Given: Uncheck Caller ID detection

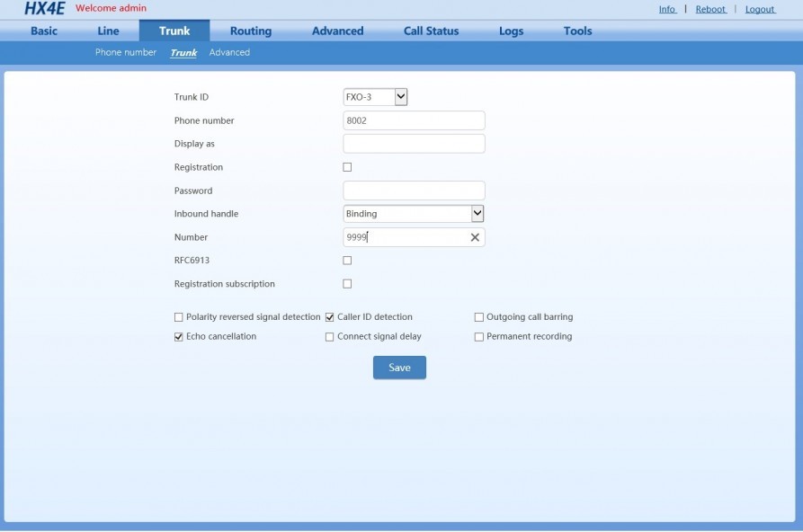Looking at the screenshot, I should click(329, 317).
